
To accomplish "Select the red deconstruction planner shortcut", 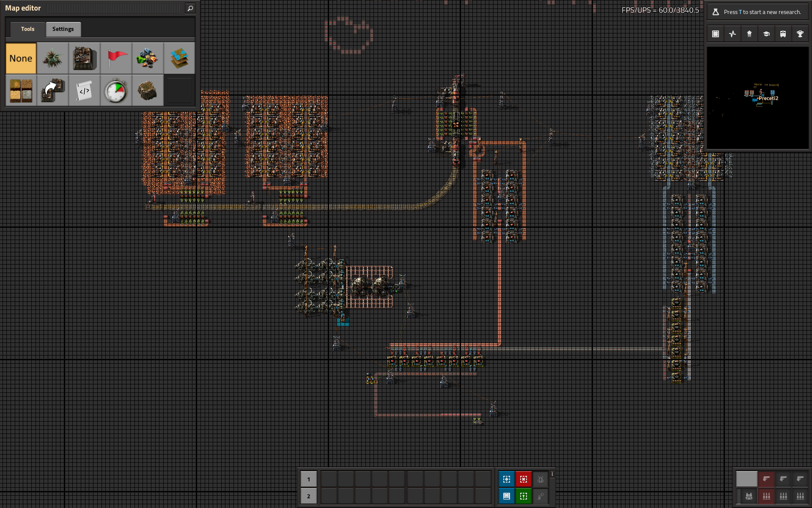I will (524, 479).
